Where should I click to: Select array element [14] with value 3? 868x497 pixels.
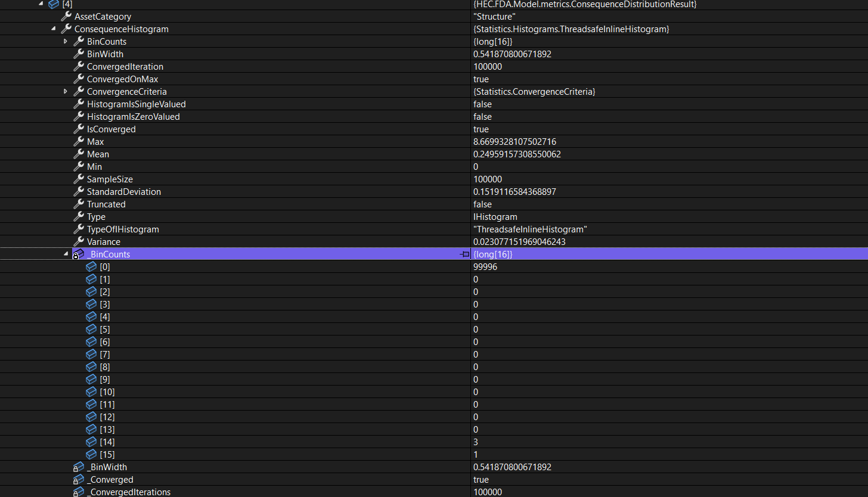[x=107, y=442]
